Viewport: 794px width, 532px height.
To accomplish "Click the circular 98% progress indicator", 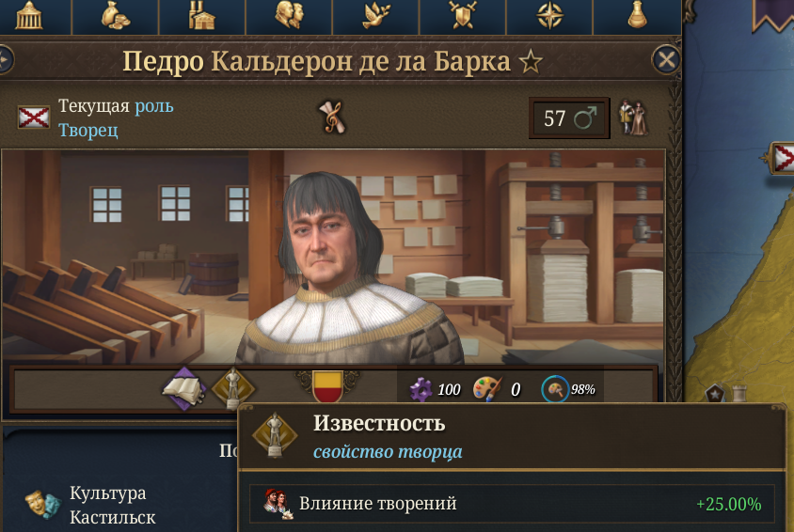I will pos(555,389).
